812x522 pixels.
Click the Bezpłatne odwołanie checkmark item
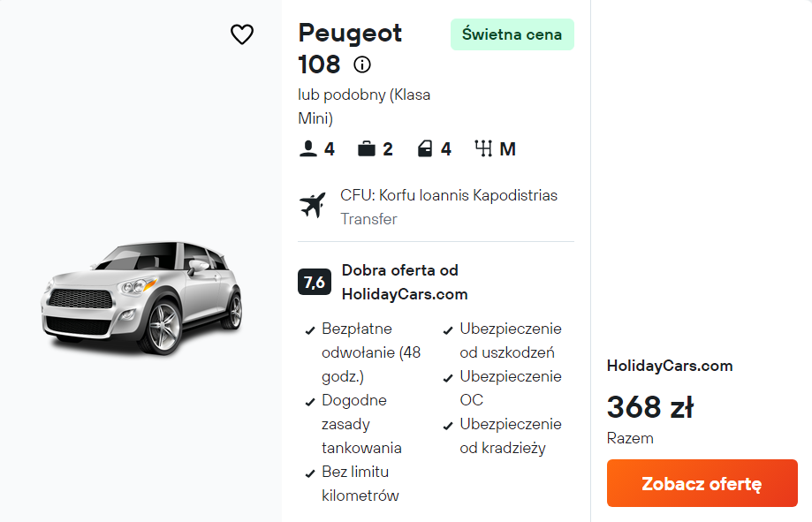(x=370, y=352)
